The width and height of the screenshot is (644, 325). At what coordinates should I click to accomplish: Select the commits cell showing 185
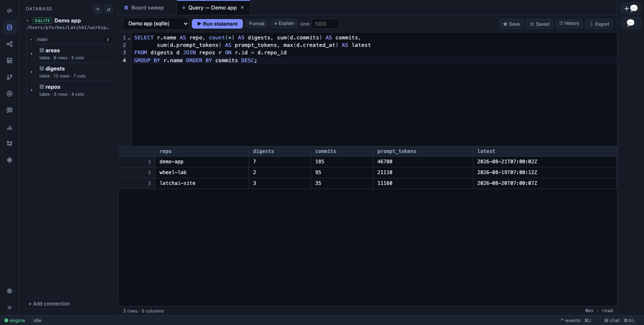click(342, 162)
